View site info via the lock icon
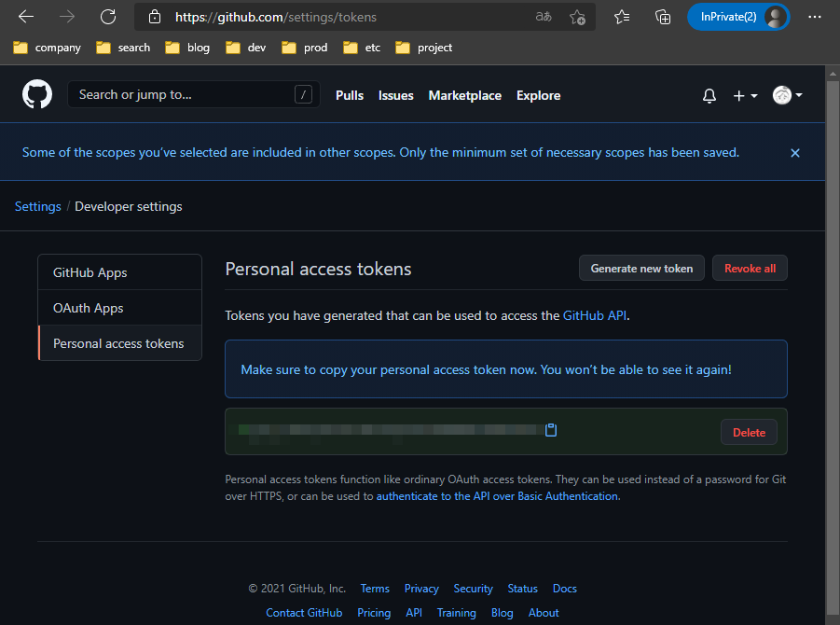Viewport: 840px width, 625px height. 155,17
